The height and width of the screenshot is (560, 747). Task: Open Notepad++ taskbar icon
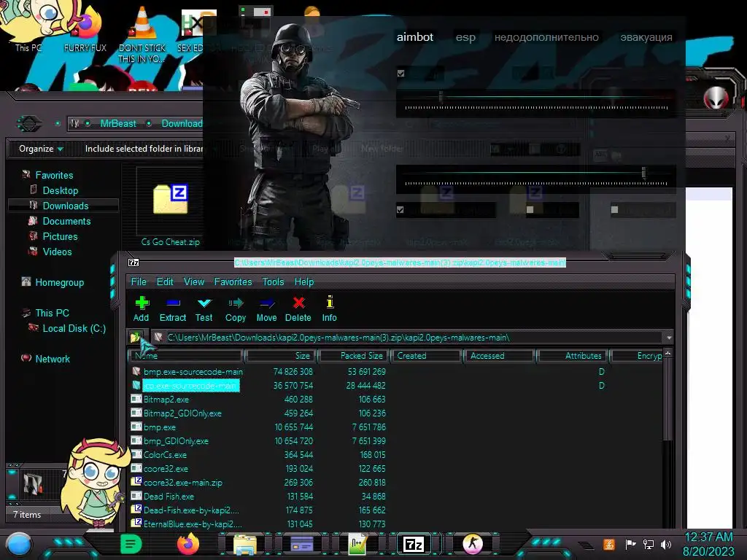click(357, 544)
